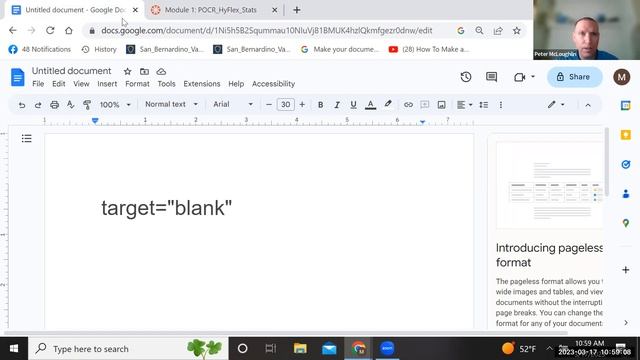This screenshot has width=640, height=360.
Task: Open the Accessibility menu
Action: (x=273, y=84)
